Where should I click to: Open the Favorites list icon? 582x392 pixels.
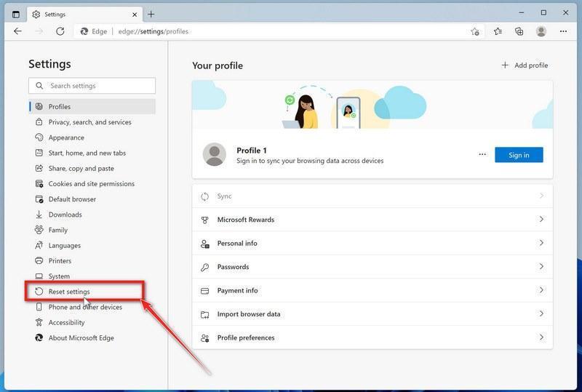pos(498,31)
